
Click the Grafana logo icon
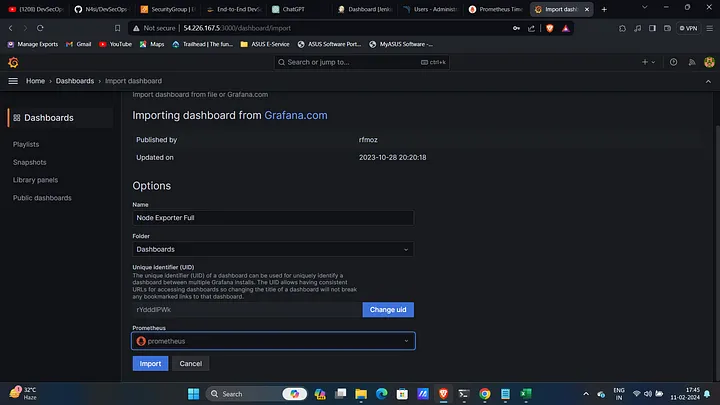click(13, 62)
